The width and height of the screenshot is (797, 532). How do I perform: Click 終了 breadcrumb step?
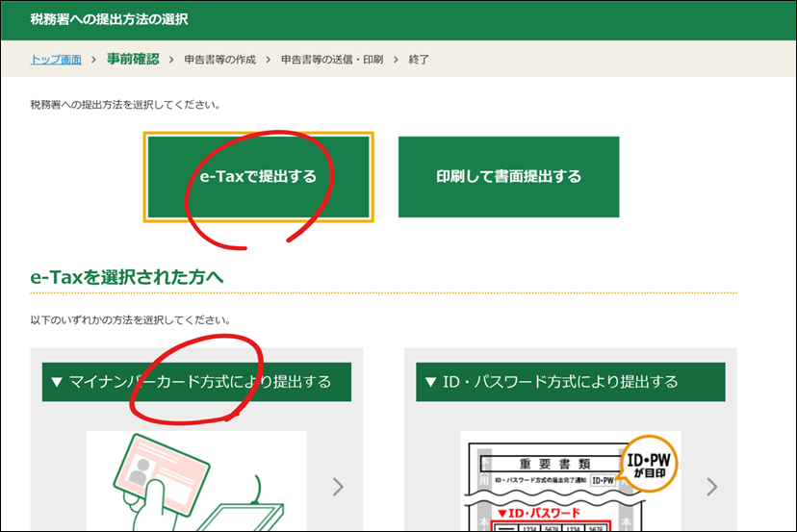tap(419, 60)
